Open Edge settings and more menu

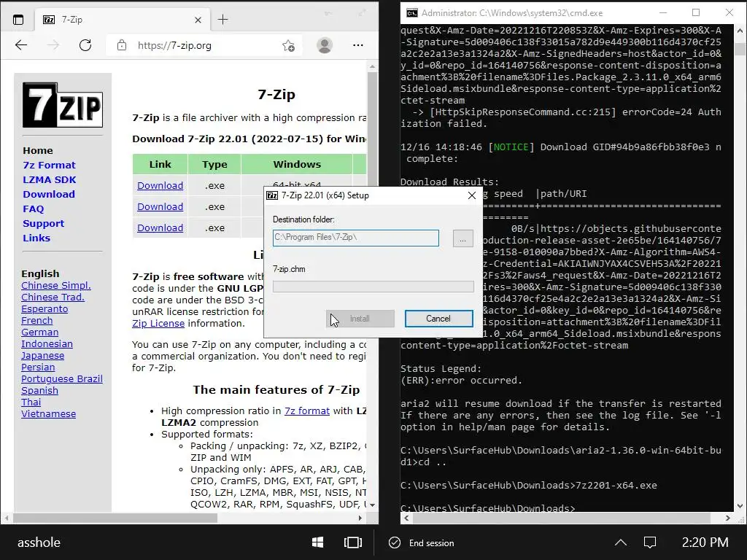point(357,45)
